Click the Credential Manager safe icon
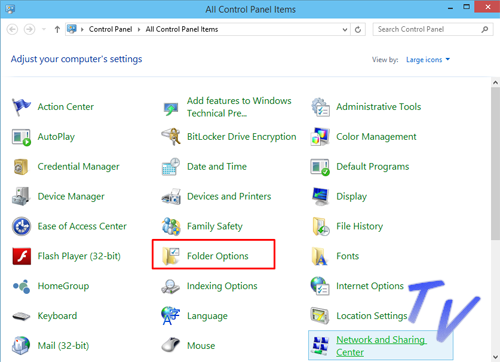This screenshot has height=362, width=500. pos(21,167)
